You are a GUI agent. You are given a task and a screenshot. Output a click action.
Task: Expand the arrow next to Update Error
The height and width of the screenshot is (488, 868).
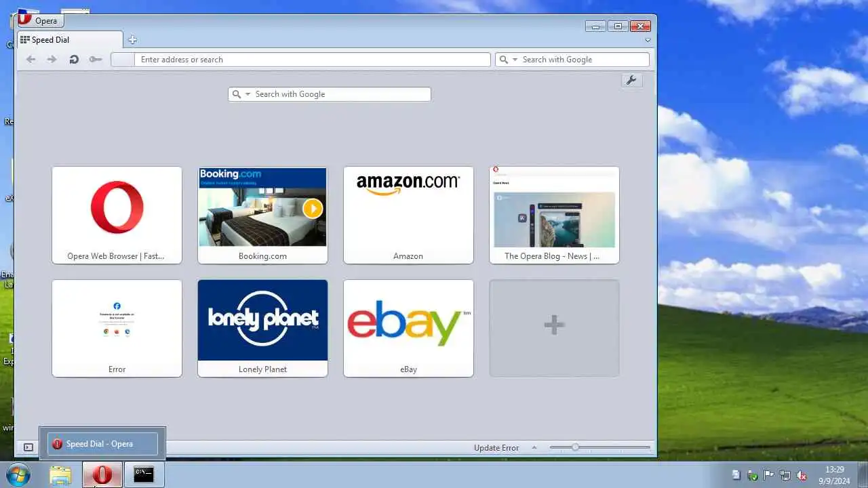[x=534, y=447]
